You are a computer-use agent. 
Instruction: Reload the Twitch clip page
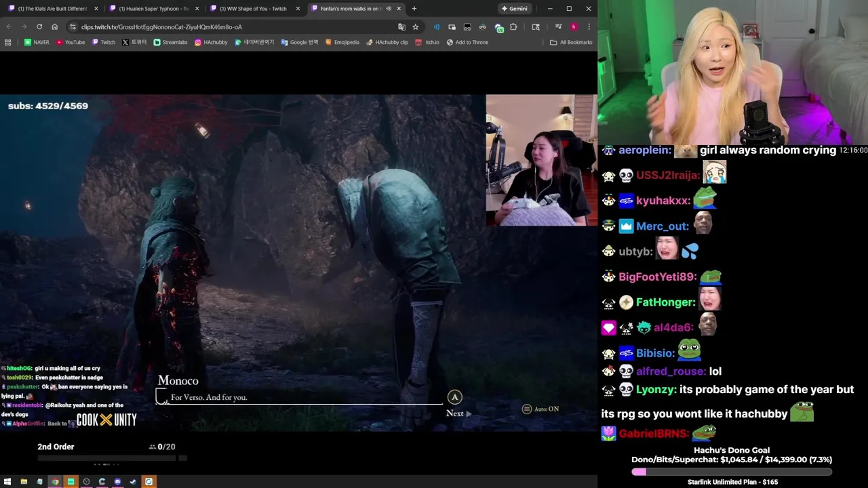[39, 26]
